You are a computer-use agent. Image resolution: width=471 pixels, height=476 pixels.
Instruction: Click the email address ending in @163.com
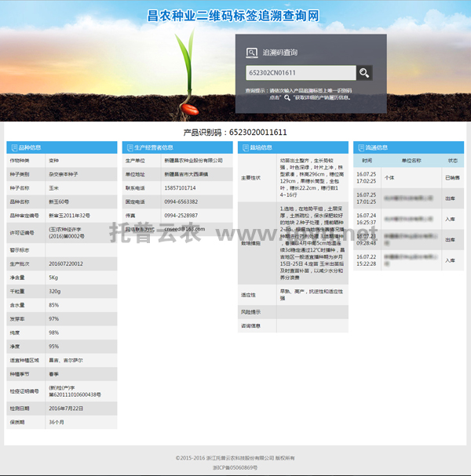point(184,229)
